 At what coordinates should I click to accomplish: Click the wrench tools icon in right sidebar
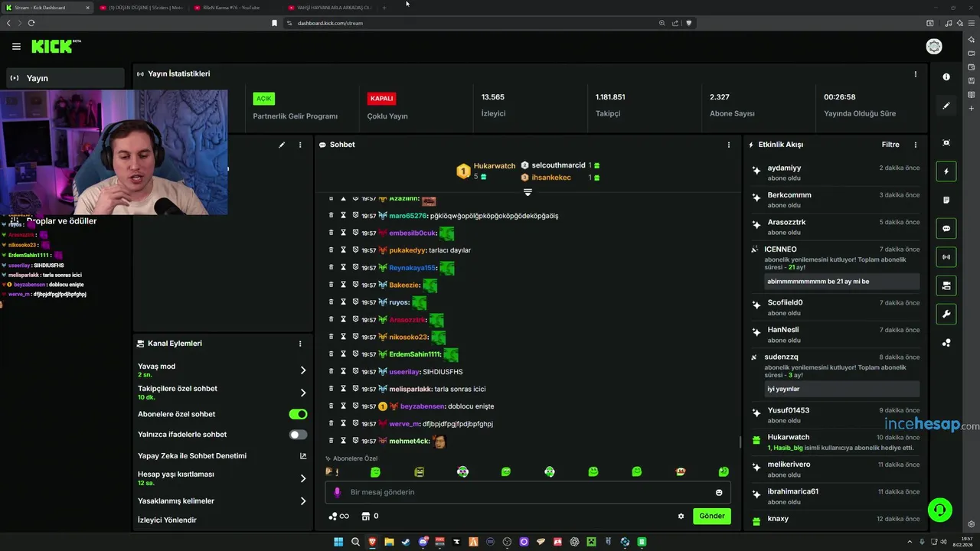tap(946, 314)
